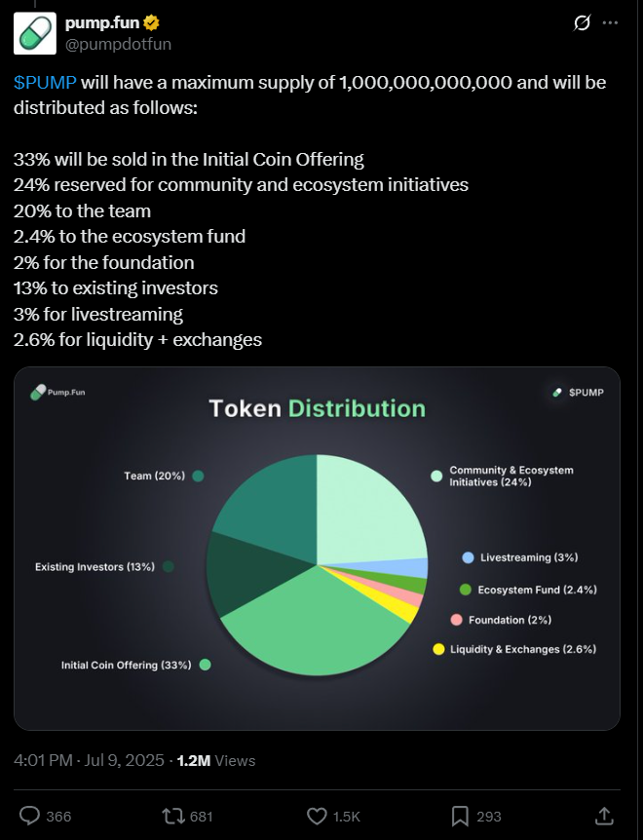The image size is (643, 840).
Task: Repost the tweet using retweet icon
Action: 173,816
